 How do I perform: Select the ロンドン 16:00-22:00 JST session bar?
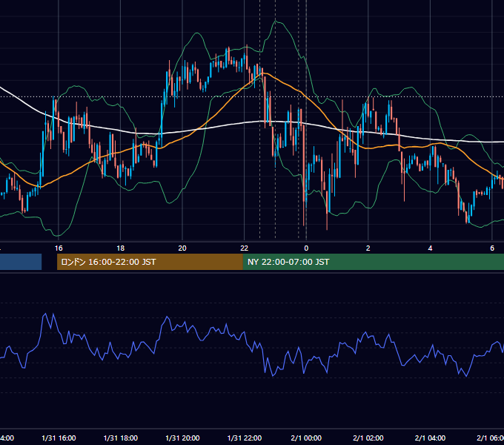point(150,262)
